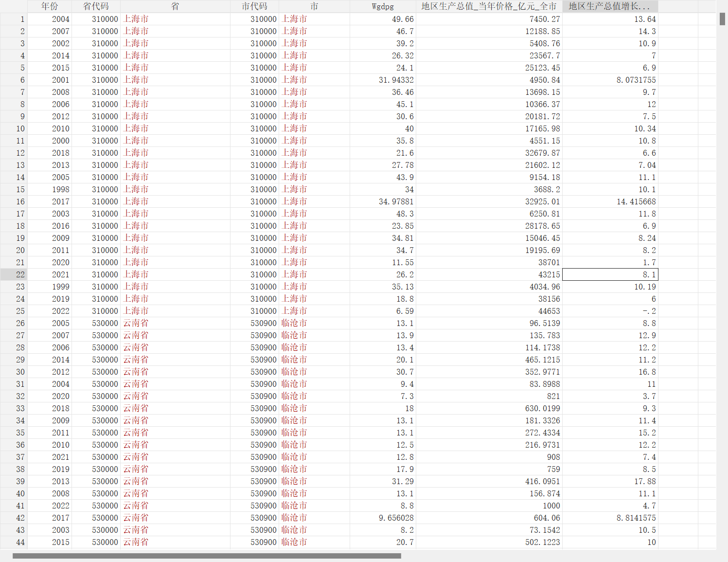Select the 市代码 column header

[x=254, y=6]
